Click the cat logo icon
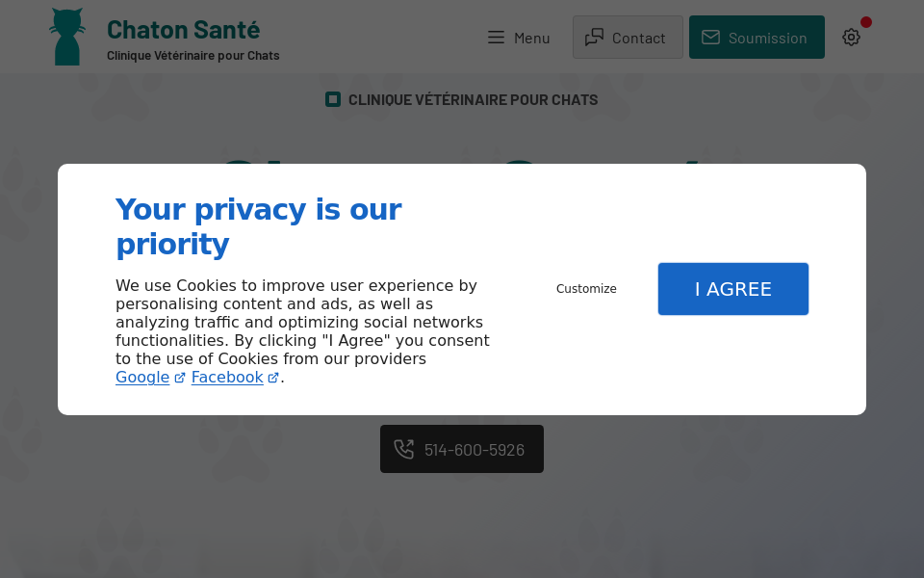The width and height of the screenshot is (924, 578). (67, 38)
